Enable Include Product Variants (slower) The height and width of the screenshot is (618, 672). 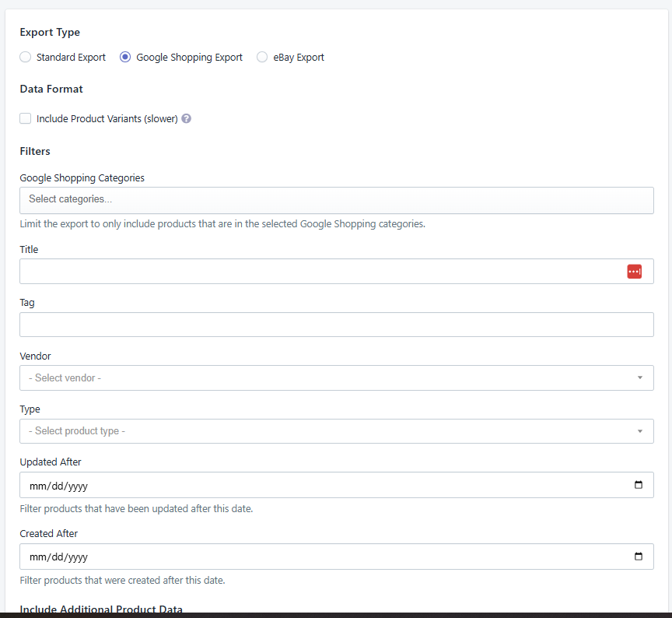pyautogui.click(x=24, y=118)
